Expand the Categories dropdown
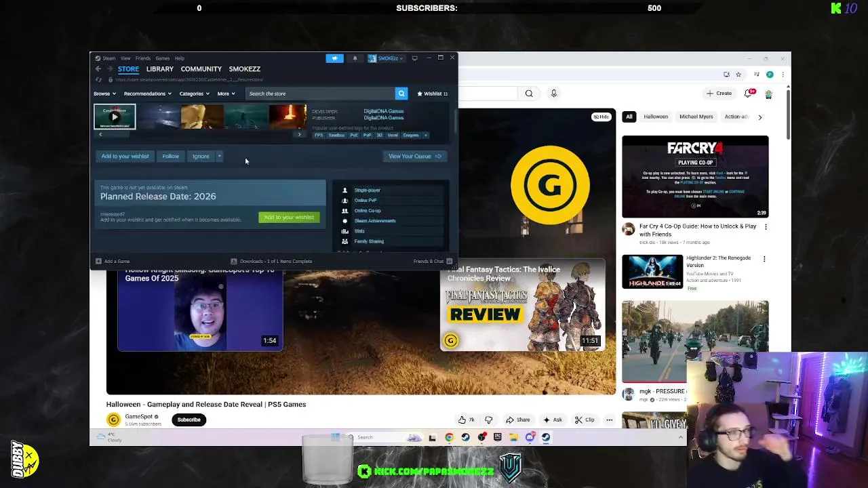 (194, 94)
